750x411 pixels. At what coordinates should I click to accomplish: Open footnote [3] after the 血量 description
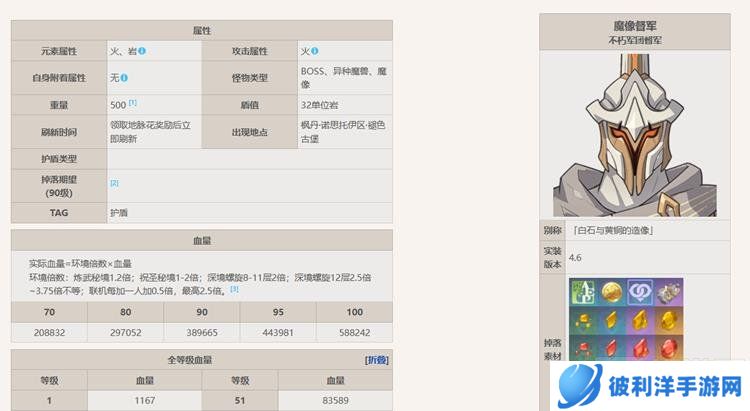pyautogui.click(x=234, y=289)
